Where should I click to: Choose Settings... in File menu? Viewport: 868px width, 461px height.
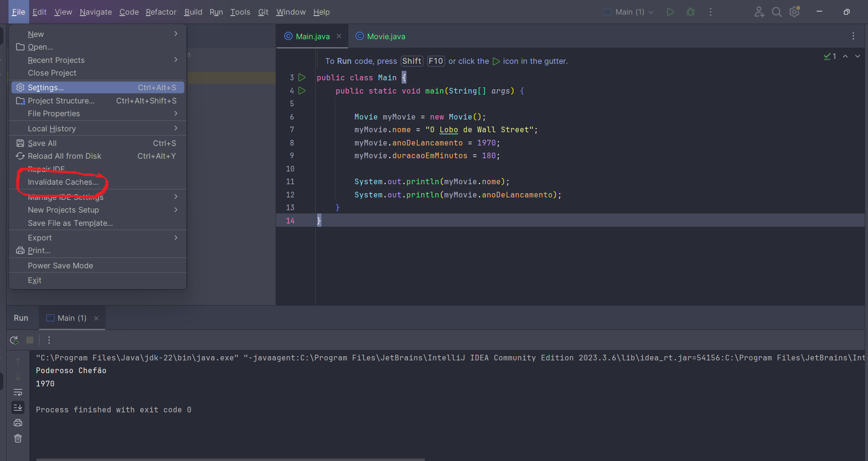[x=98, y=87]
